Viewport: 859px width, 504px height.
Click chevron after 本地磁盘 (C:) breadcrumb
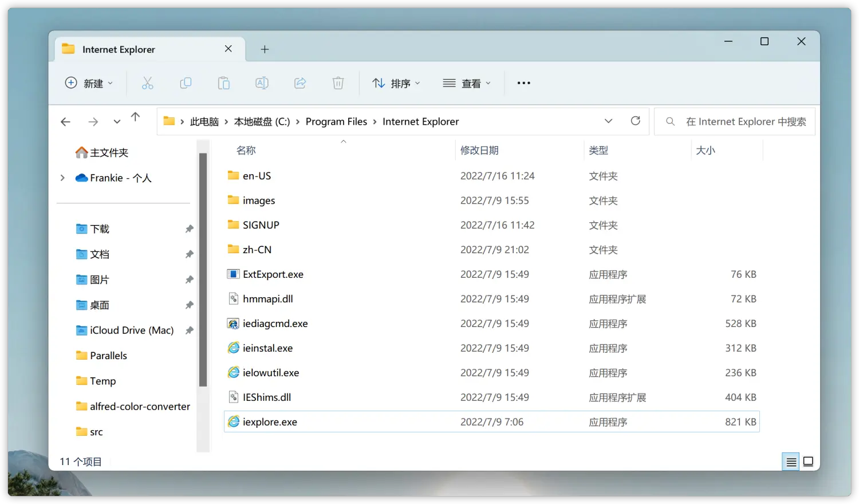click(x=298, y=122)
